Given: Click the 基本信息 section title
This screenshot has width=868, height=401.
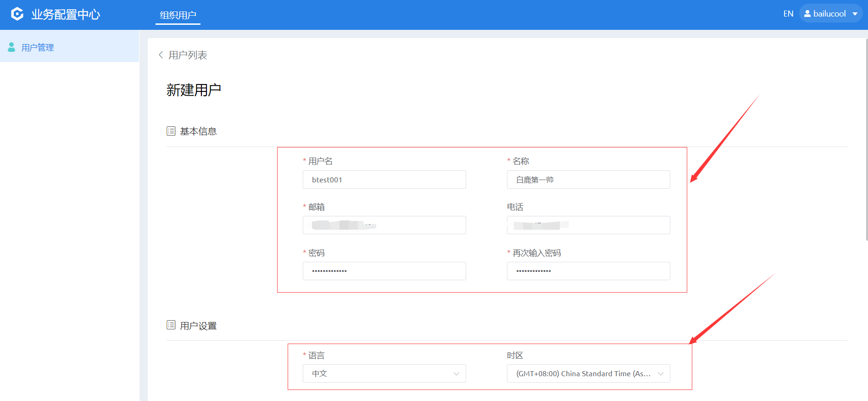Looking at the screenshot, I should [x=198, y=131].
